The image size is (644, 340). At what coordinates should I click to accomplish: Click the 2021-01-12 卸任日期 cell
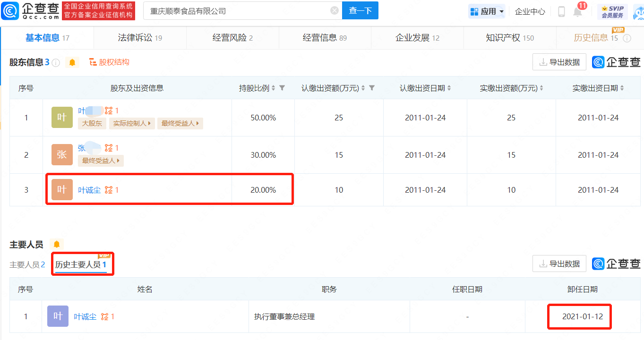[x=583, y=316]
